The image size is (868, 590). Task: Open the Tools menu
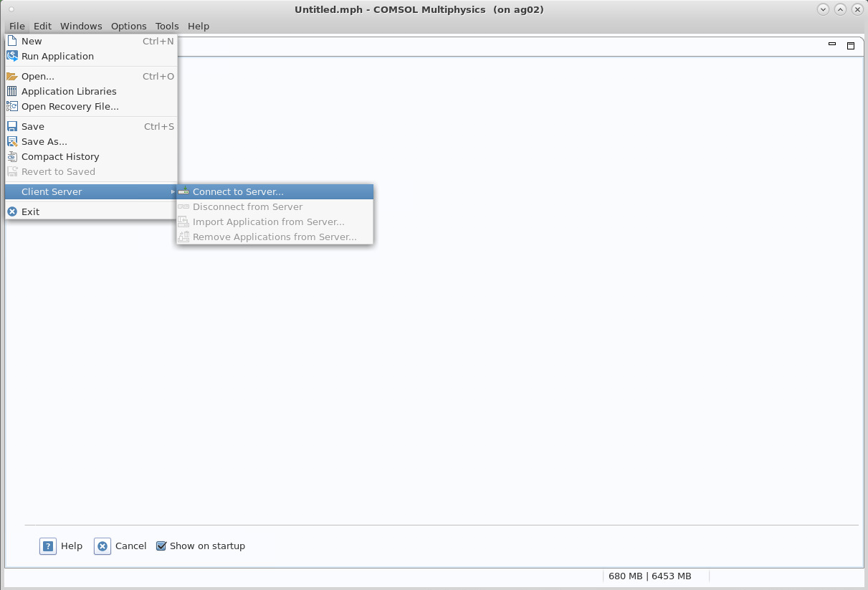[167, 26]
